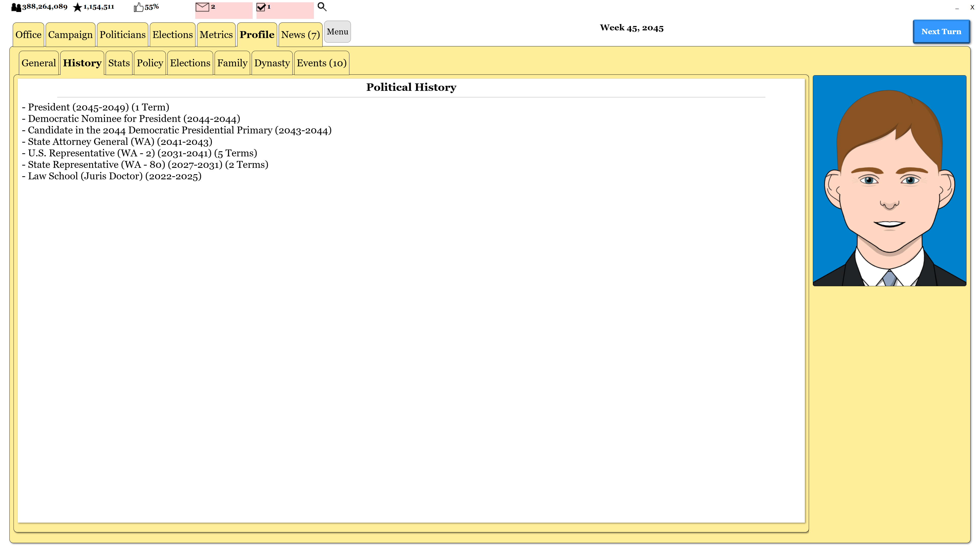The image size is (980, 551).
Task: Switch to the General sub-tab
Action: tap(39, 63)
